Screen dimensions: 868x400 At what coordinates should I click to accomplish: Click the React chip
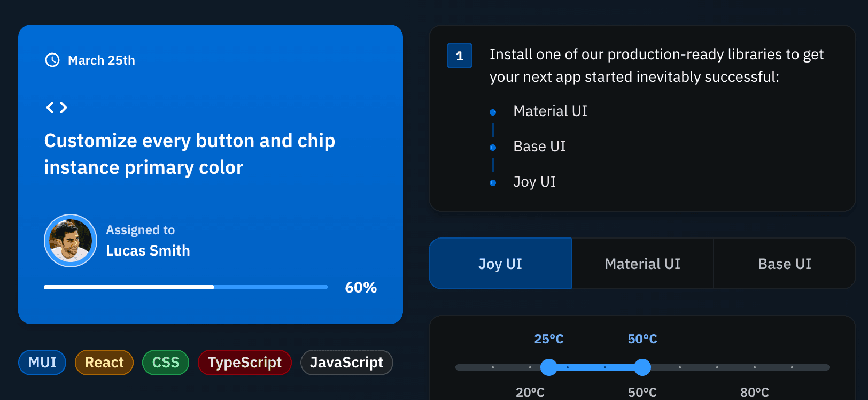pos(104,363)
